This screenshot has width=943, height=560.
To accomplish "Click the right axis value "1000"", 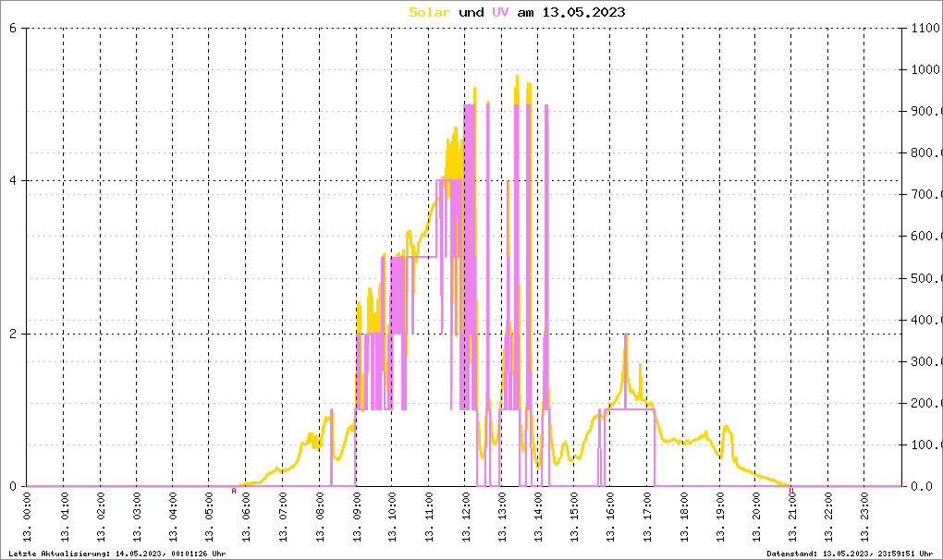I will pyautogui.click(x=925, y=69).
